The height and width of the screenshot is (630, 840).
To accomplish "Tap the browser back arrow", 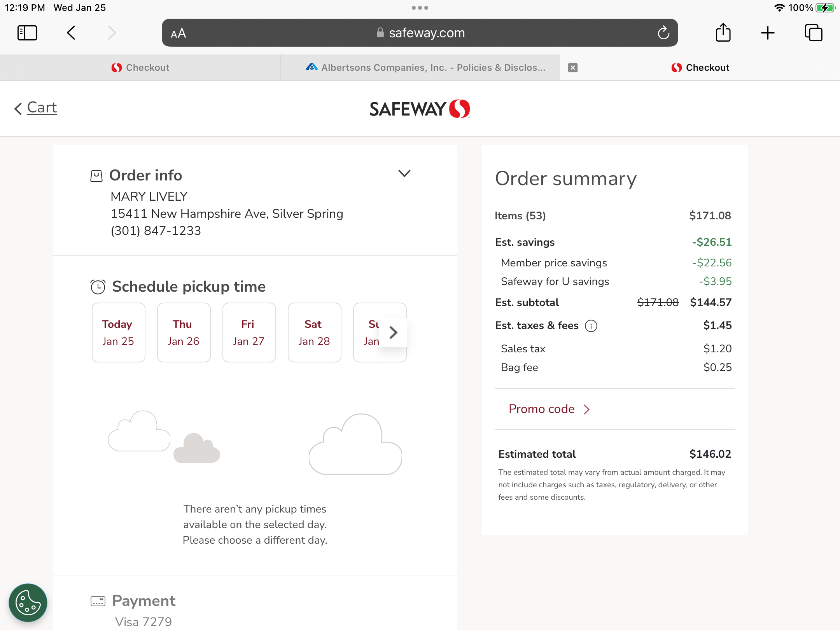I will coord(71,33).
